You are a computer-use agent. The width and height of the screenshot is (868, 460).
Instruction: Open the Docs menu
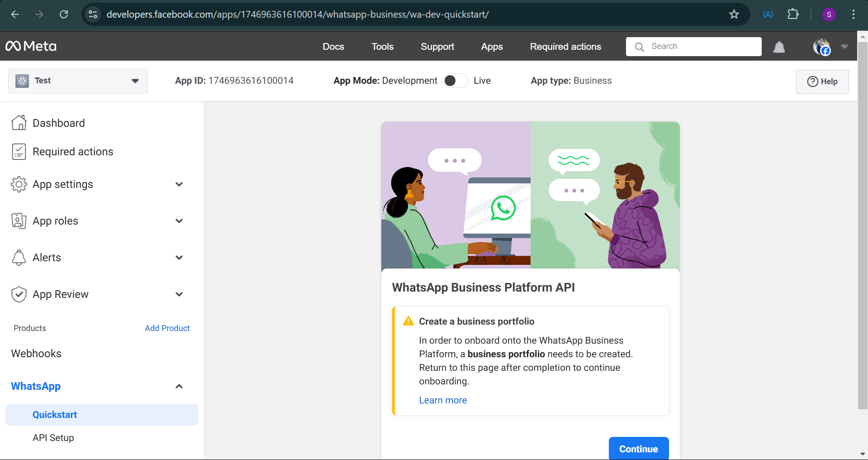pyautogui.click(x=333, y=46)
